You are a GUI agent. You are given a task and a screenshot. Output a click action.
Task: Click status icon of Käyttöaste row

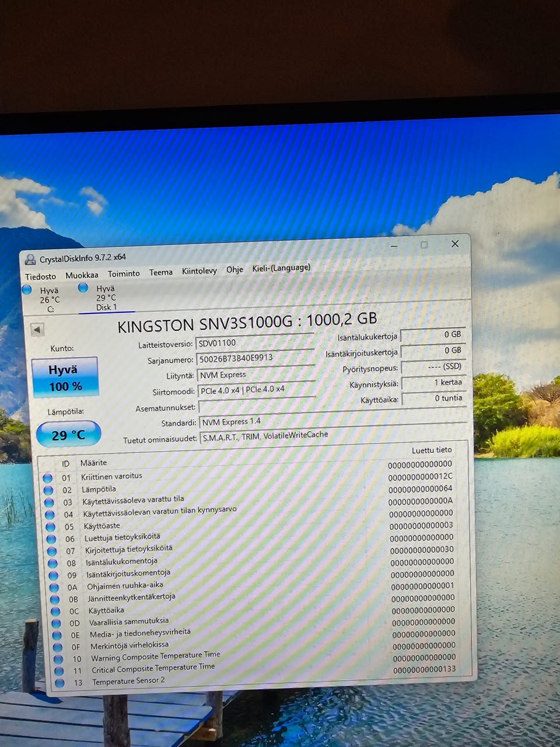(50, 527)
